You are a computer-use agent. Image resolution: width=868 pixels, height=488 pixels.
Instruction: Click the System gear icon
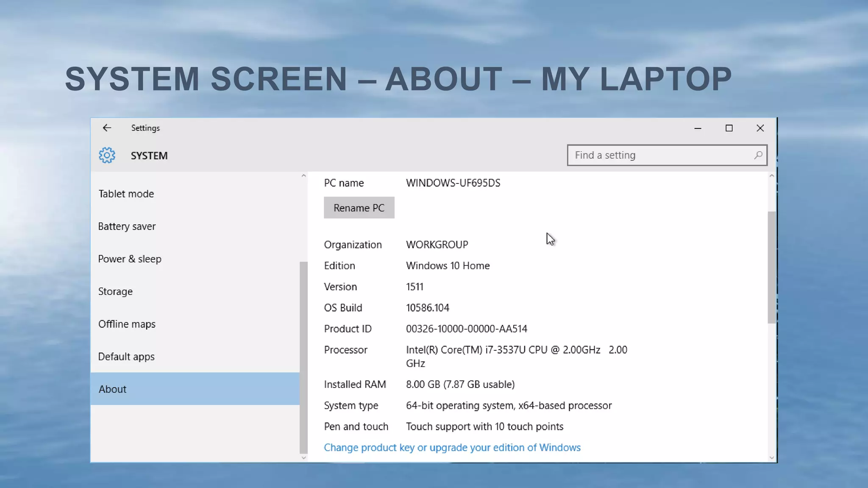(x=107, y=155)
